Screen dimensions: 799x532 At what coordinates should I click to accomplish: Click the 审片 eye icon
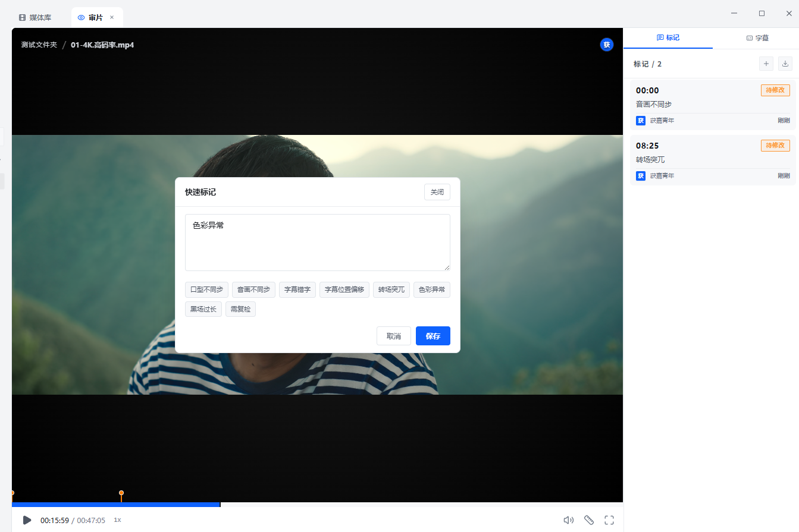coord(82,18)
